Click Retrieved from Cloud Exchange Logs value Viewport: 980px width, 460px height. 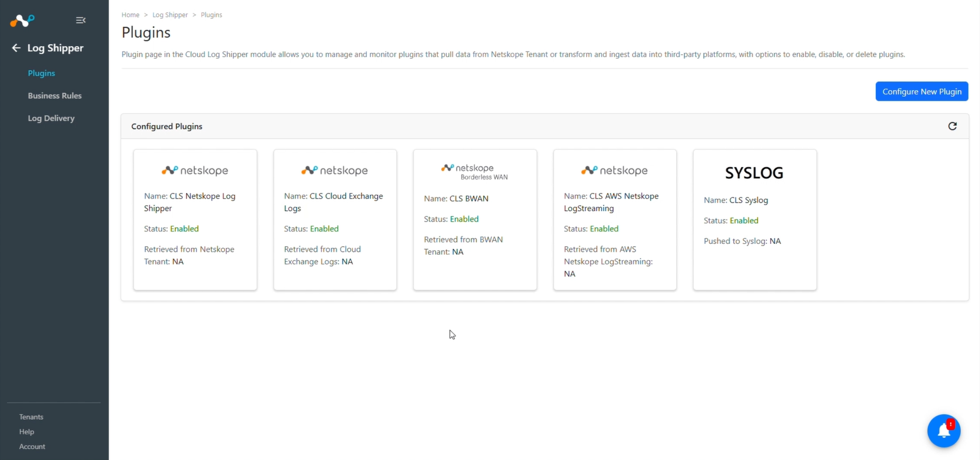pyautogui.click(x=347, y=261)
